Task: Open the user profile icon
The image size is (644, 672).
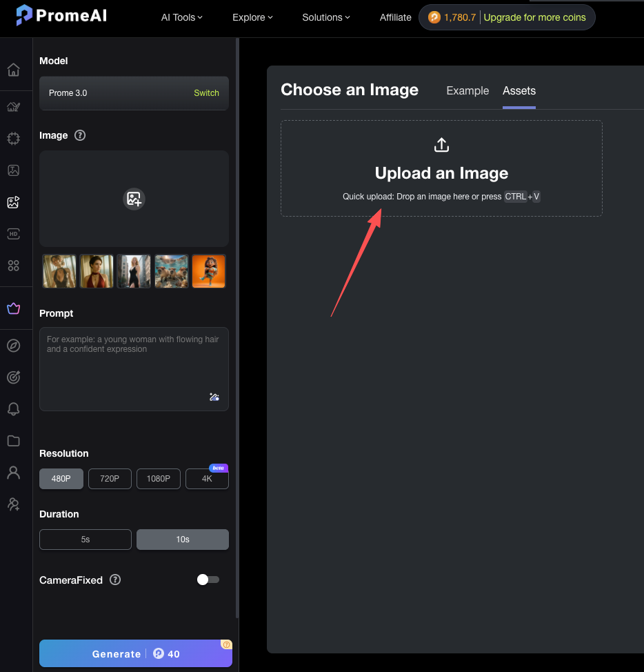Action: click(x=13, y=473)
